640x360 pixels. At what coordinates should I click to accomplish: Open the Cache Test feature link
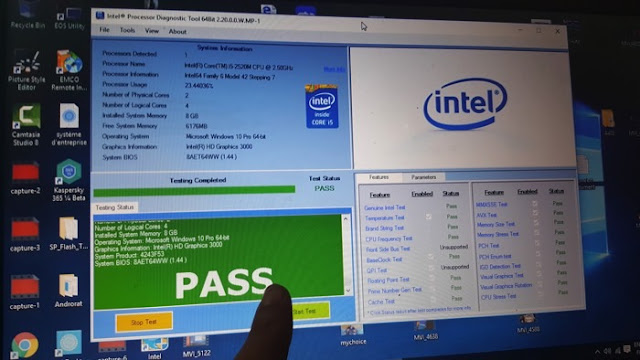pos(381,302)
